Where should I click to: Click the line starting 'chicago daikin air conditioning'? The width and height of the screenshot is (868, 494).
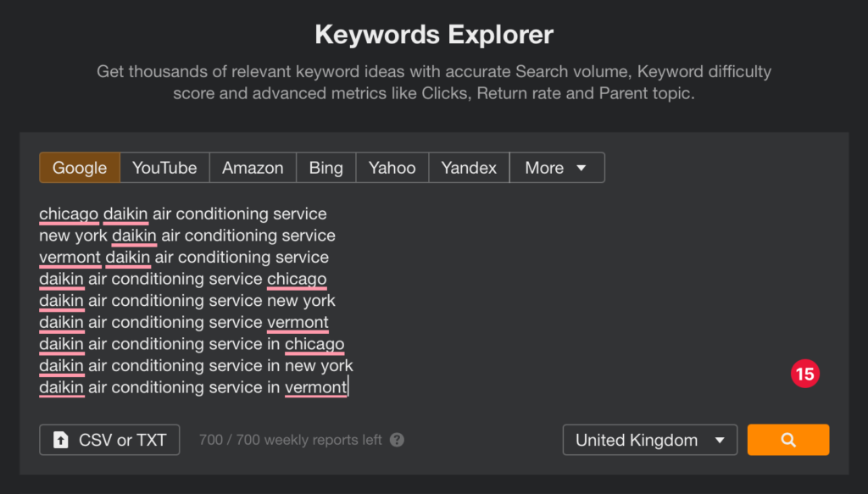[x=183, y=214]
